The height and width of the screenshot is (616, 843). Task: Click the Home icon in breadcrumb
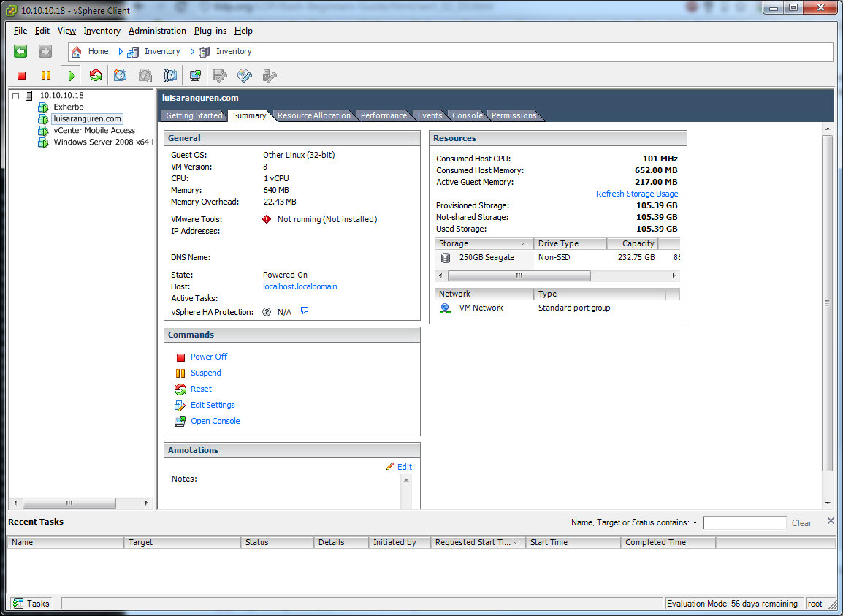click(77, 52)
